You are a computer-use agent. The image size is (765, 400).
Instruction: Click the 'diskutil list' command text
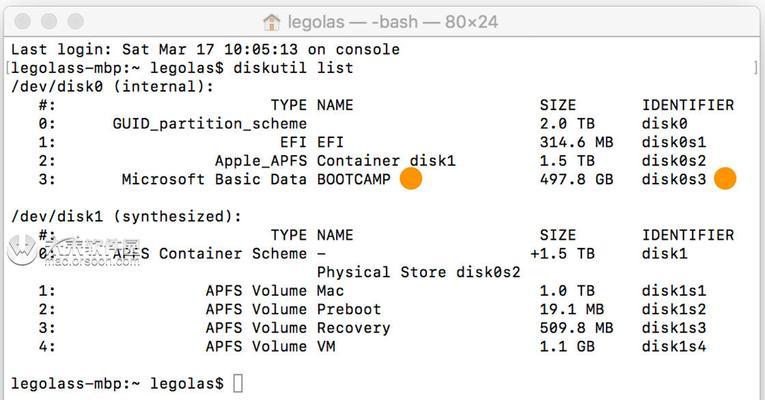coord(293,68)
